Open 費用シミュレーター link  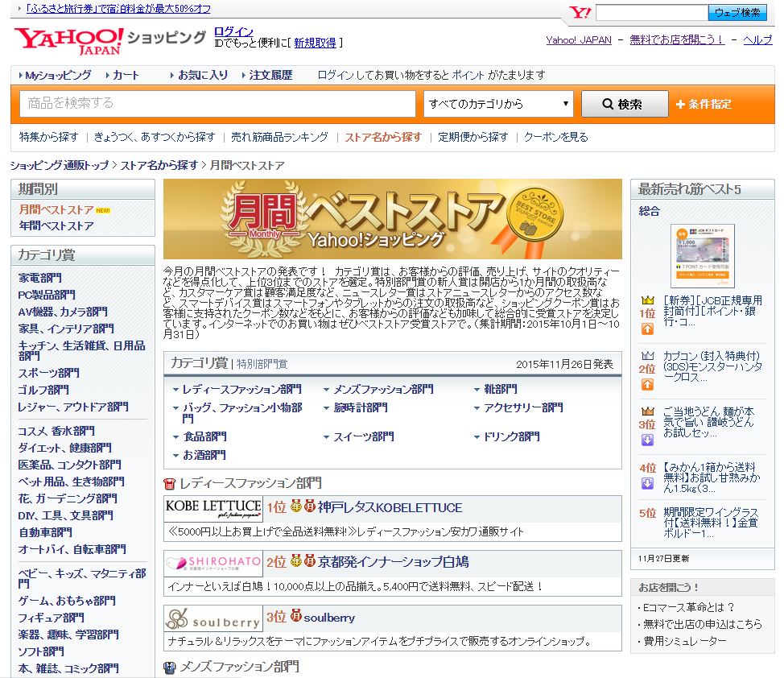click(x=684, y=642)
